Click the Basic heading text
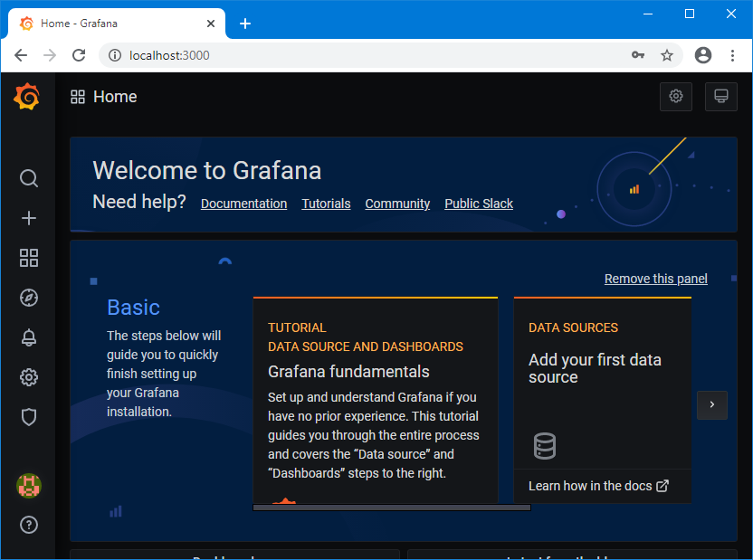This screenshot has width=753, height=560. coord(134,308)
